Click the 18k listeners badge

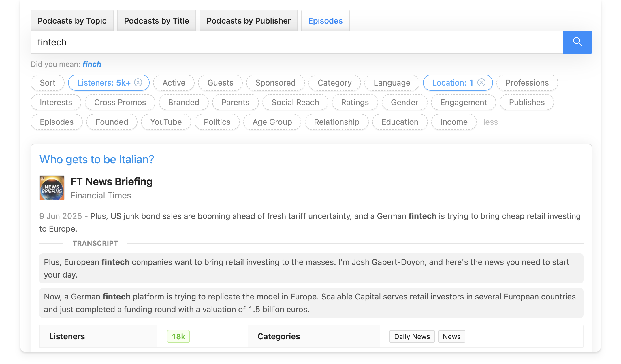point(178,336)
